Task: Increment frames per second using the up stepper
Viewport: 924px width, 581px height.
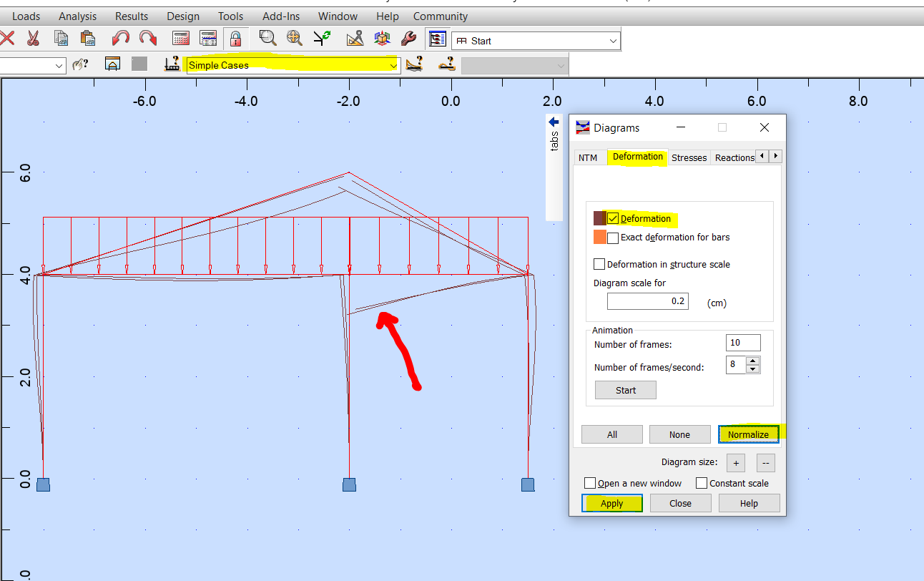Action: 752,361
